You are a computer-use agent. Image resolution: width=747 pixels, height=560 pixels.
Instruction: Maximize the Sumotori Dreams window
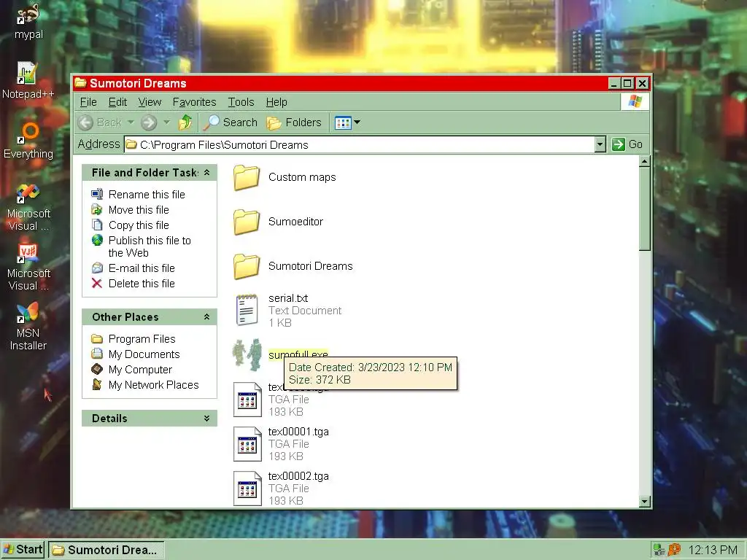[x=628, y=83]
